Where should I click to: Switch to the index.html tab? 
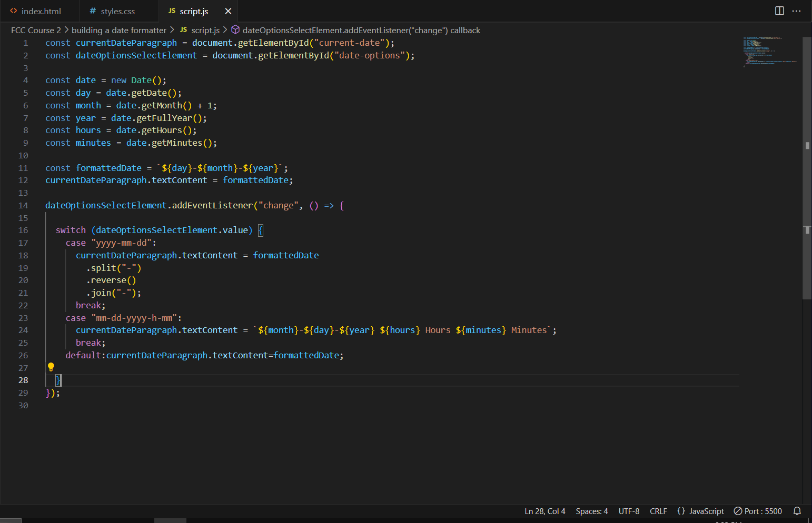(41, 11)
